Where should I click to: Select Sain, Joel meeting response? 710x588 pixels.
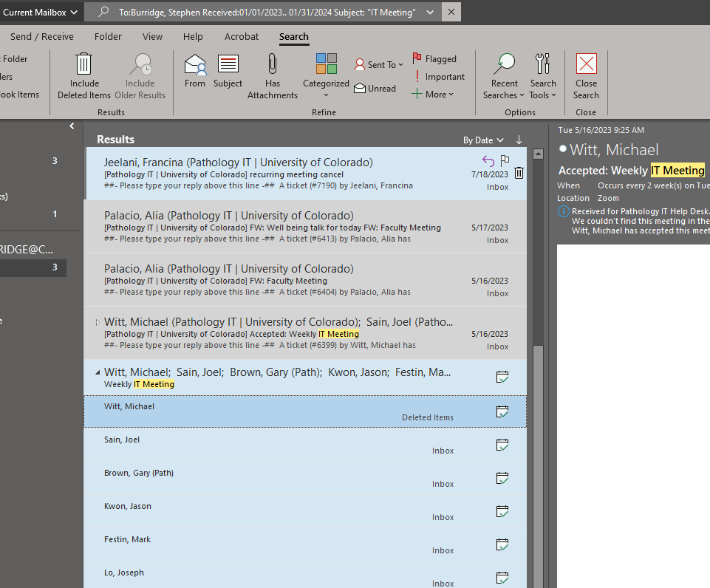(x=305, y=445)
